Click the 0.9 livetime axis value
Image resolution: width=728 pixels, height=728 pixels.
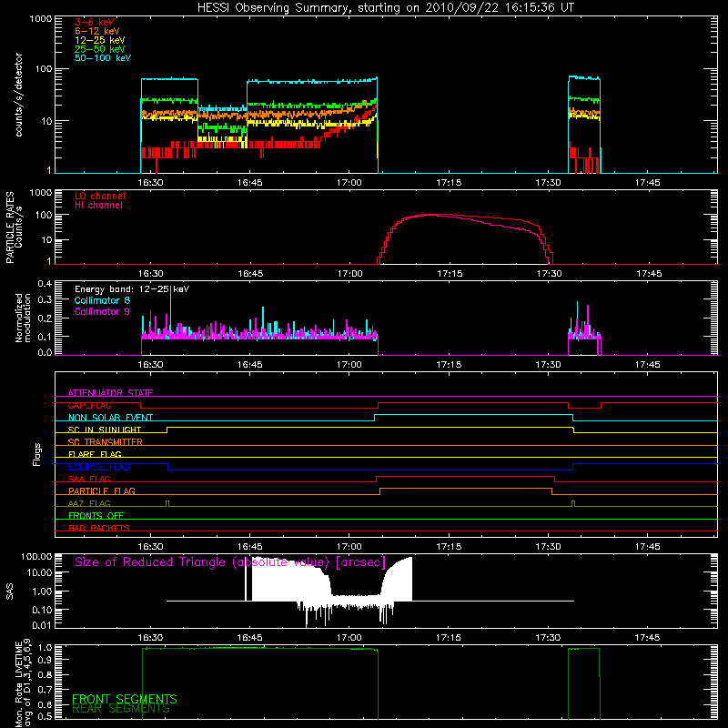click(45, 659)
